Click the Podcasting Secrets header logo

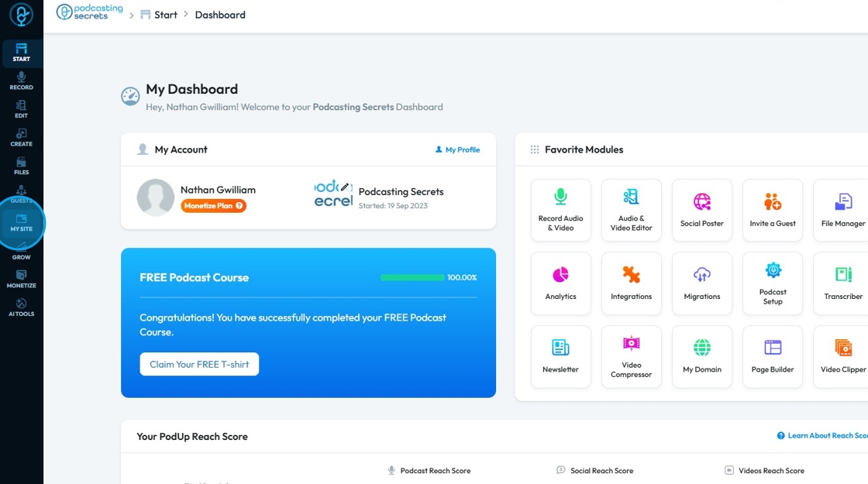(x=90, y=12)
